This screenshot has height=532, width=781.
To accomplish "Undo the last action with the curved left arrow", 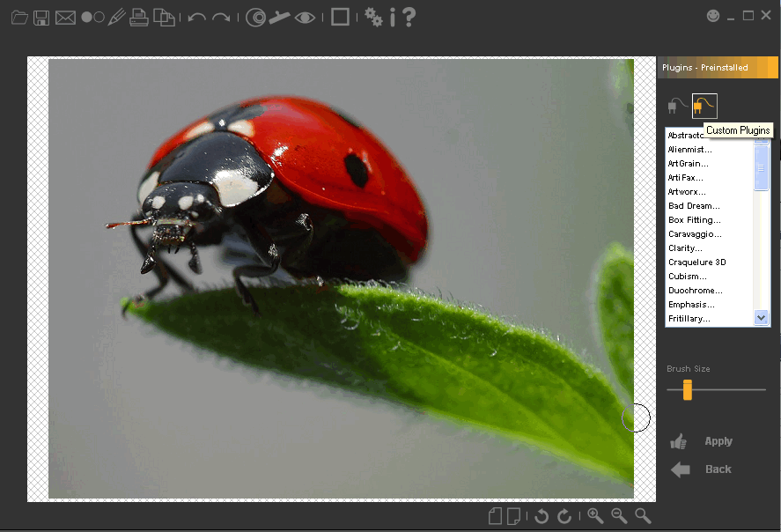I will 197,18.
